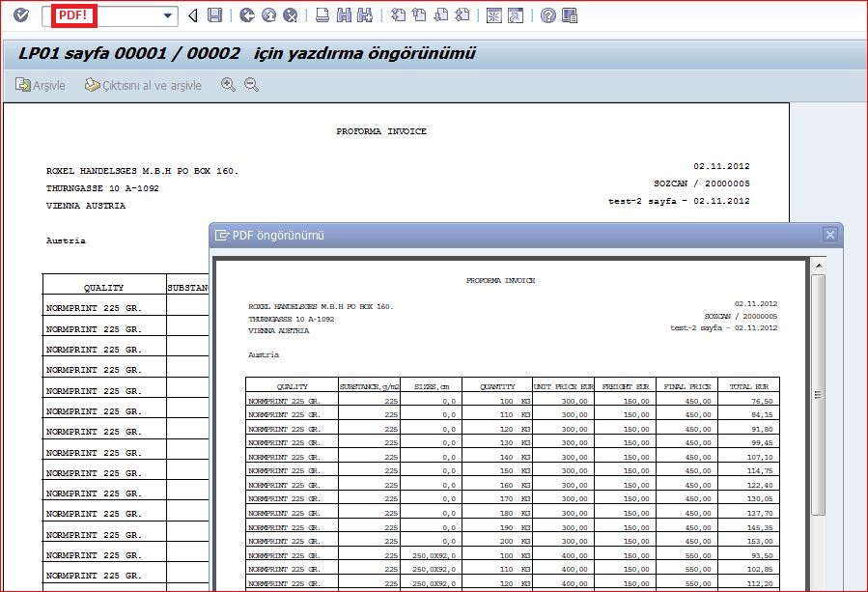Click TOTAL EUR header in PDF preview
This screenshot has height=592, width=868.
coord(749,386)
